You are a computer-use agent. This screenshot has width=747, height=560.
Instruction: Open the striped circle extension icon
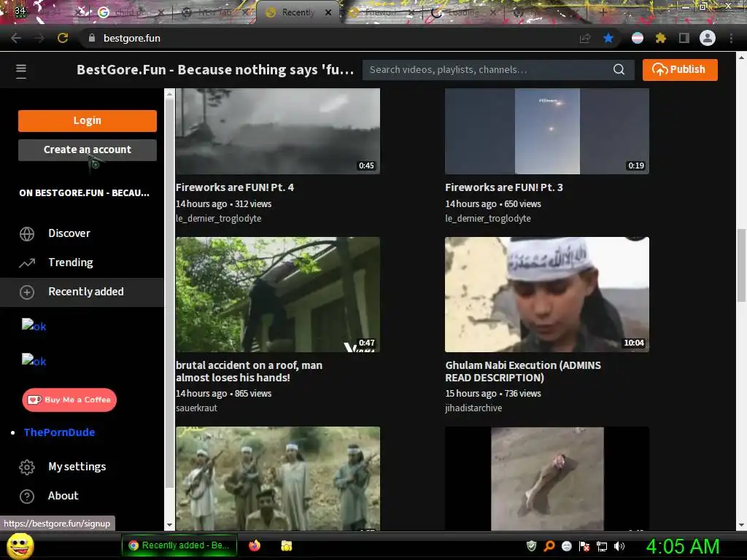click(638, 38)
